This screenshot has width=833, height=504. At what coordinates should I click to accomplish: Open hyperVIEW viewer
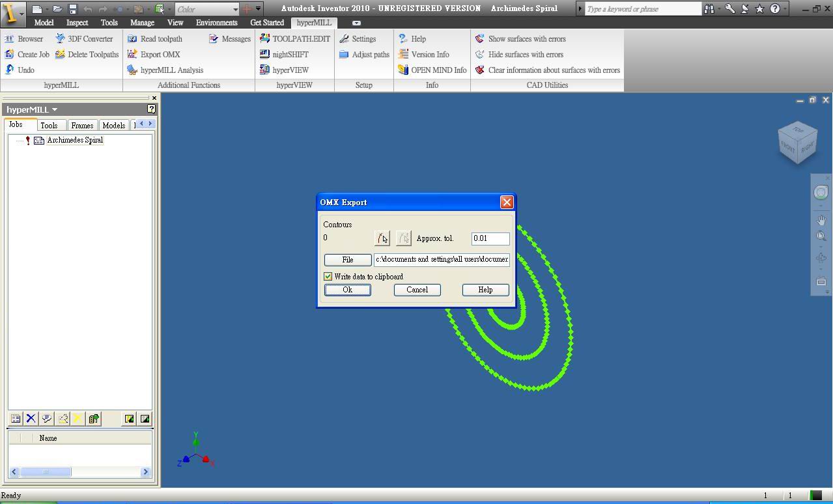point(284,70)
